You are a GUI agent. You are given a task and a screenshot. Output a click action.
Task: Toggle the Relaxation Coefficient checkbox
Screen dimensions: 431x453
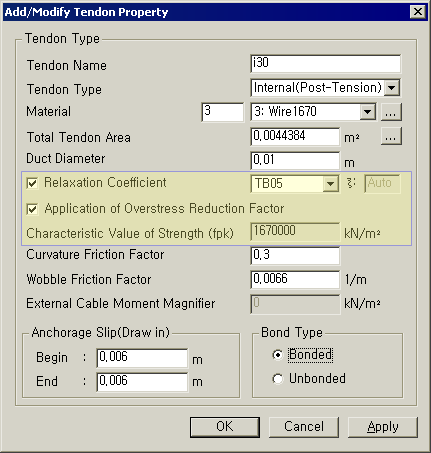(x=32, y=183)
